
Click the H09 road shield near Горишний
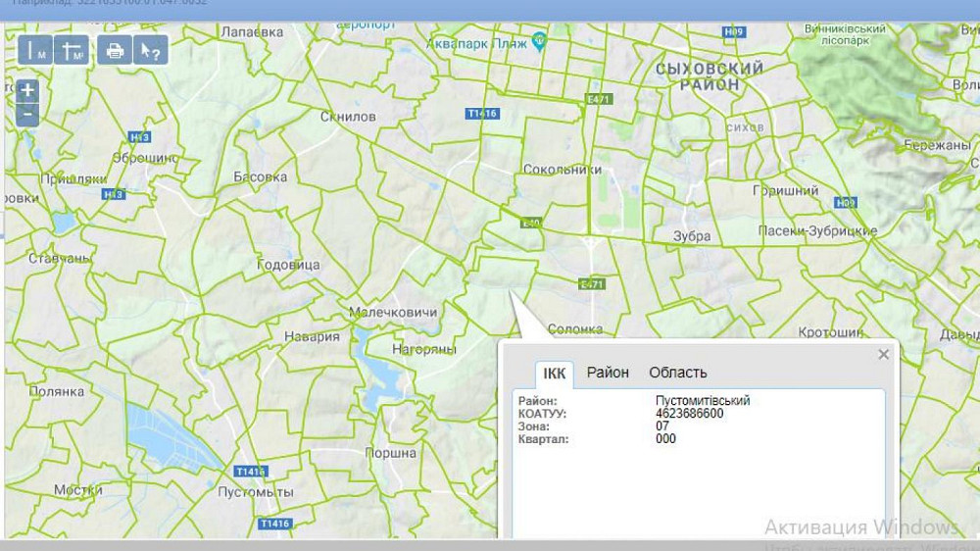pyautogui.click(x=845, y=202)
